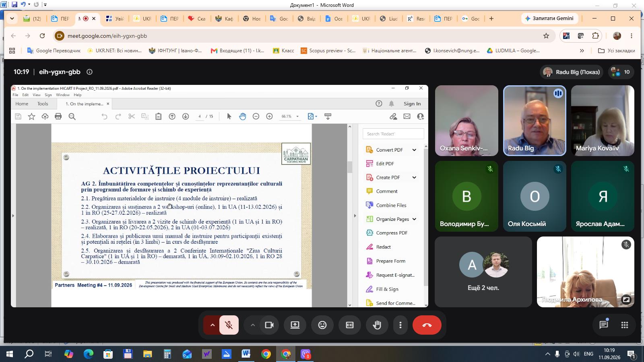This screenshot has height=362, width=644.
Task: Open Chrome apps grid in bookmarks bar
Action: (12, 51)
